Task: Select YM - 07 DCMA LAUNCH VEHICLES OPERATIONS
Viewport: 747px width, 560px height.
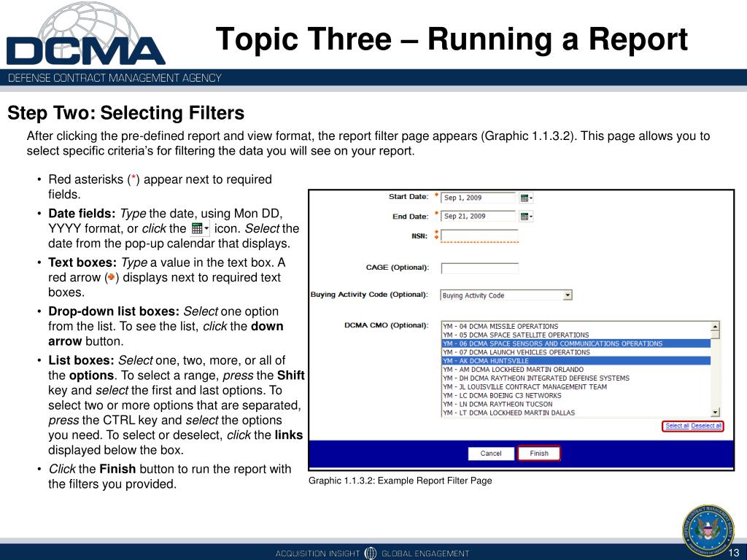Action: (x=576, y=352)
